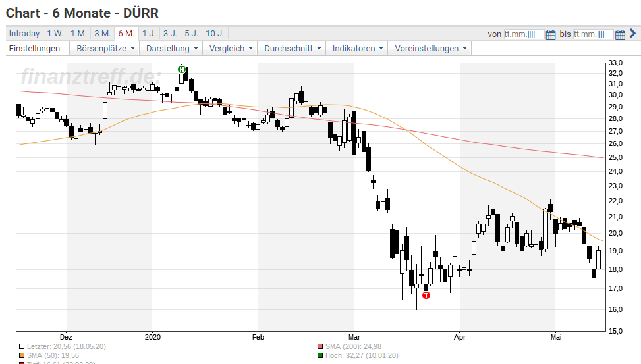Click the 'Dez' axis label
This screenshot has width=641, height=364.
[x=66, y=337]
